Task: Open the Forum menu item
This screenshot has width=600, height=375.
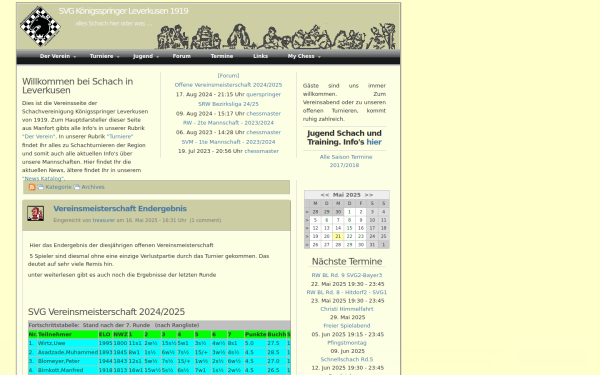Action: (181, 56)
